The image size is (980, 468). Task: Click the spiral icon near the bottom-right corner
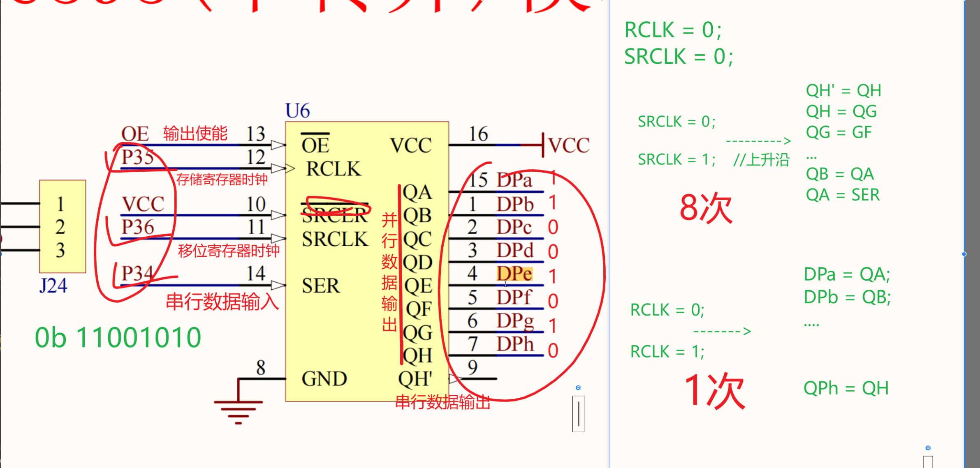(x=928, y=448)
